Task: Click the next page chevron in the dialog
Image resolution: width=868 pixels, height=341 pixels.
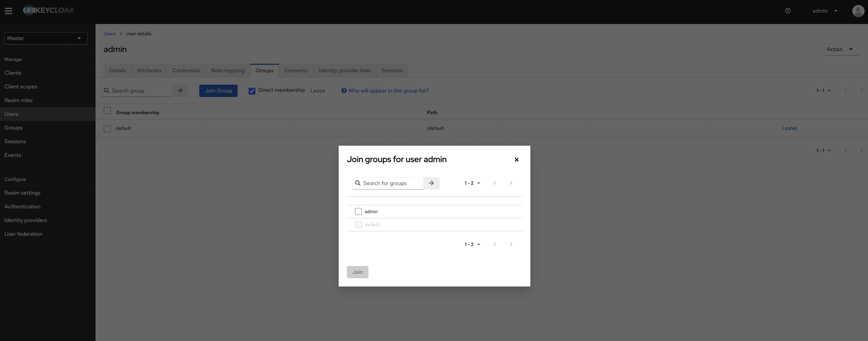Action: click(511, 183)
